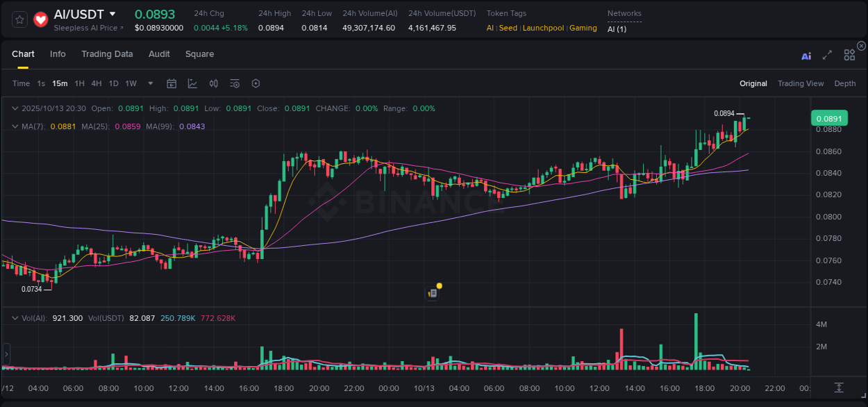Collapse the volume indicator panel
This screenshot has width=868, height=407.
click(x=15, y=317)
